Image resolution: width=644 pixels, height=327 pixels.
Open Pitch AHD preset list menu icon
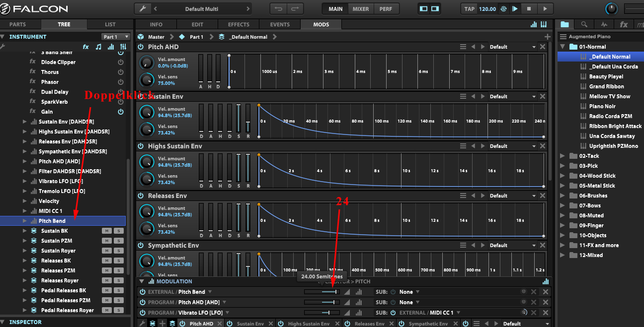[463, 47]
